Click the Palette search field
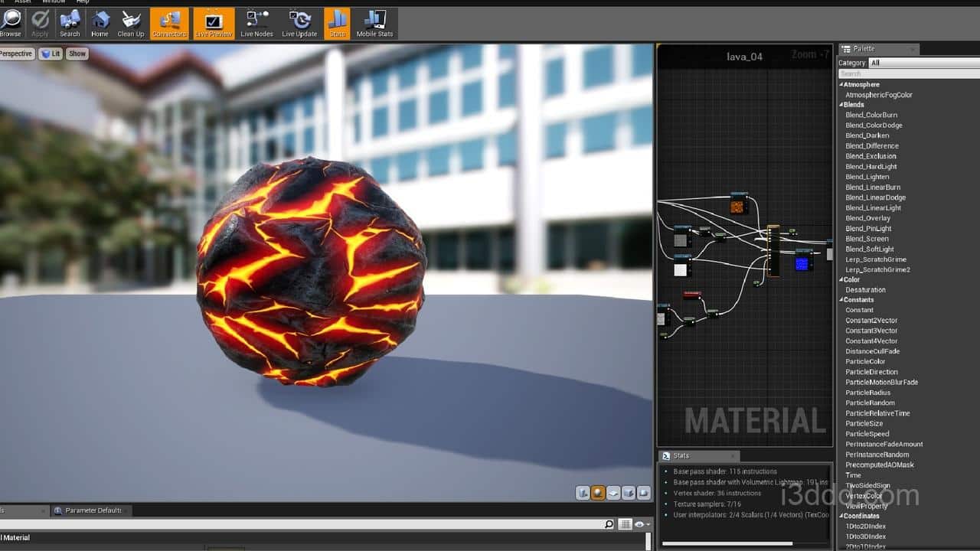 (908, 73)
